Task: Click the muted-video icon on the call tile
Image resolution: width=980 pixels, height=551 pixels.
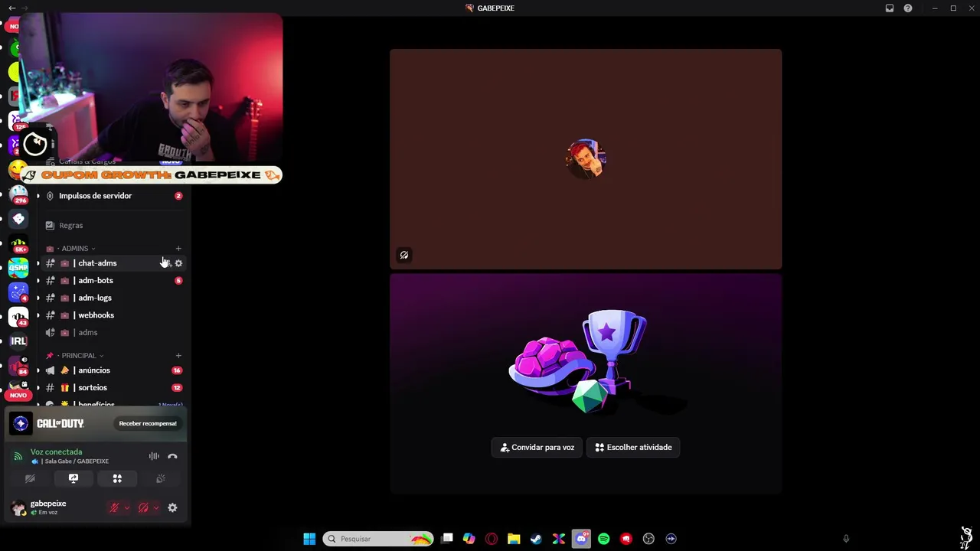Action: (404, 255)
